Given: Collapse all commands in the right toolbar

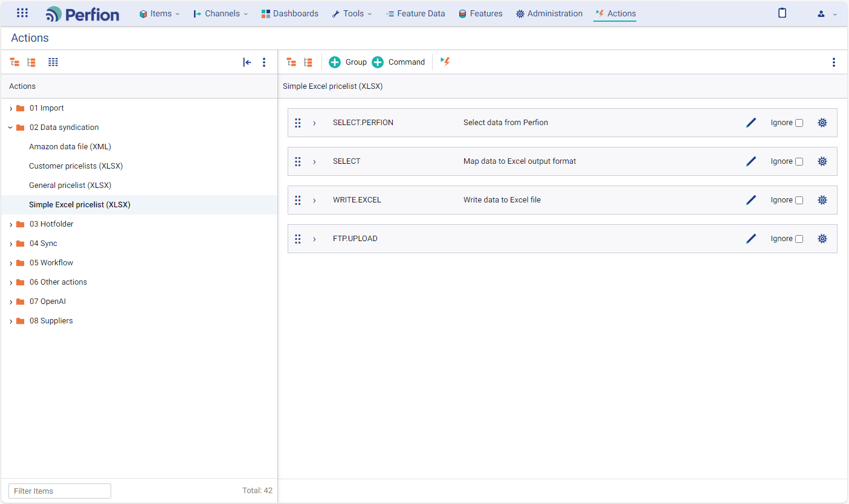Looking at the screenshot, I should tap(308, 62).
